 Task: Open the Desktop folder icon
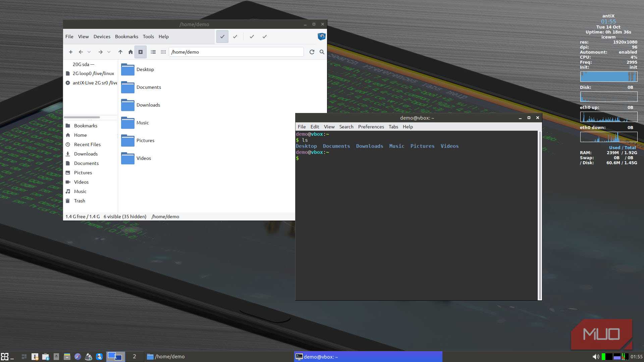(x=127, y=69)
